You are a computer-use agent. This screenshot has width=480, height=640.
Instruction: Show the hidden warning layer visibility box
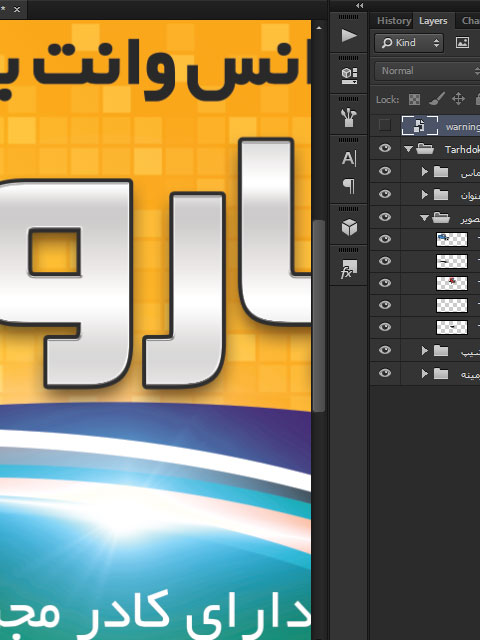(384, 125)
